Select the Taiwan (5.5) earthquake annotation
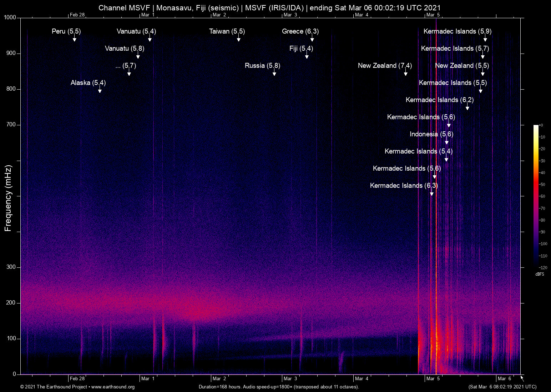Screen dimensions: 551x392 pos(226,31)
